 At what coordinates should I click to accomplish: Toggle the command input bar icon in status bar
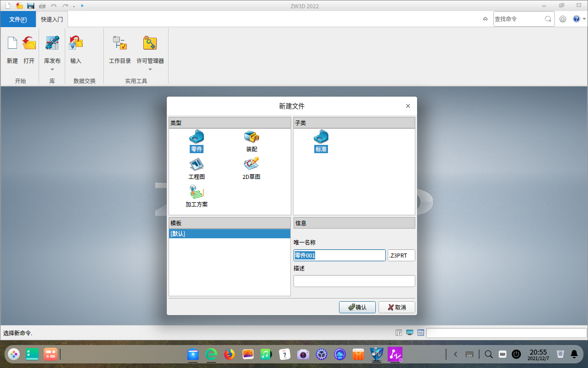tap(398, 332)
